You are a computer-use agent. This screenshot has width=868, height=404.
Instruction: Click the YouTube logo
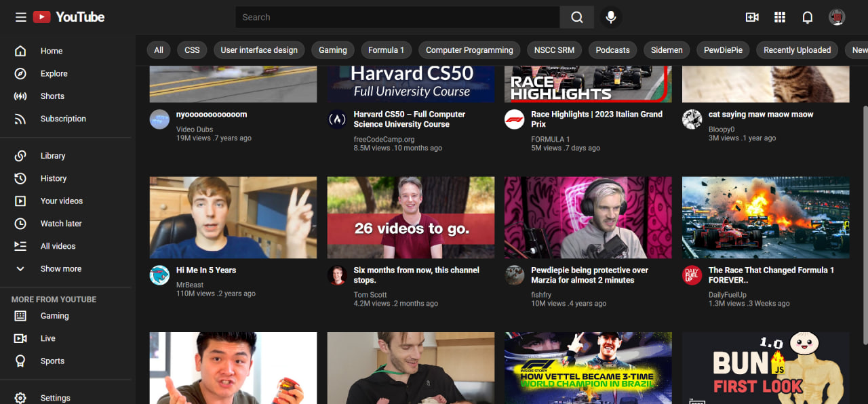(x=69, y=17)
